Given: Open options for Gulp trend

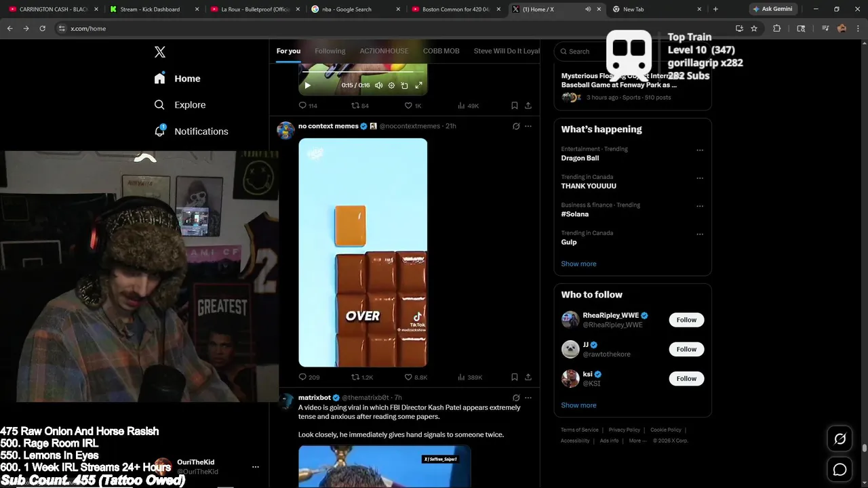Looking at the screenshot, I should point(700,235).
